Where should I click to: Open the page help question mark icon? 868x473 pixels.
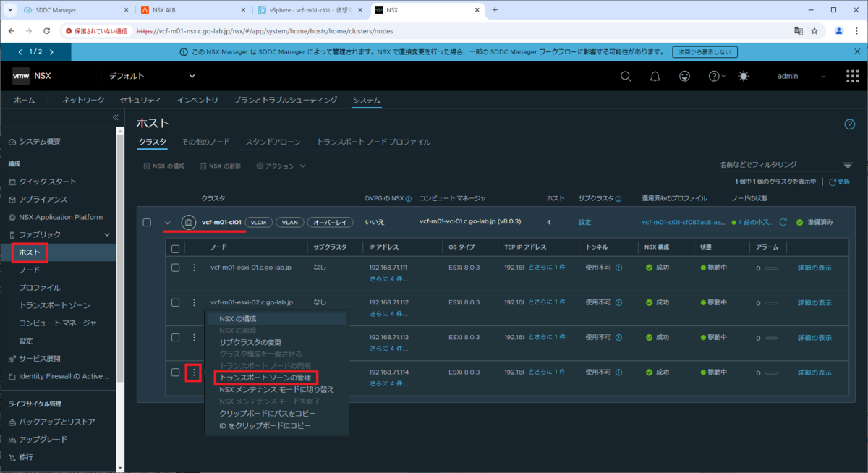tap(850, 124)
